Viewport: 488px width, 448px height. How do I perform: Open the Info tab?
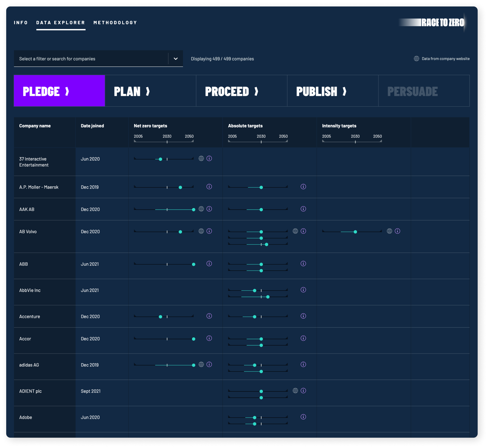21,23
